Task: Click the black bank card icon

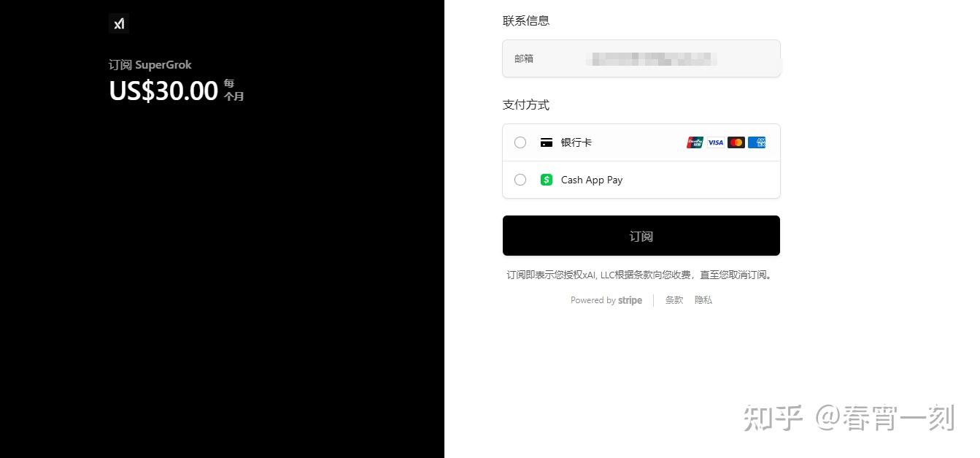Action: click(546, 142)
